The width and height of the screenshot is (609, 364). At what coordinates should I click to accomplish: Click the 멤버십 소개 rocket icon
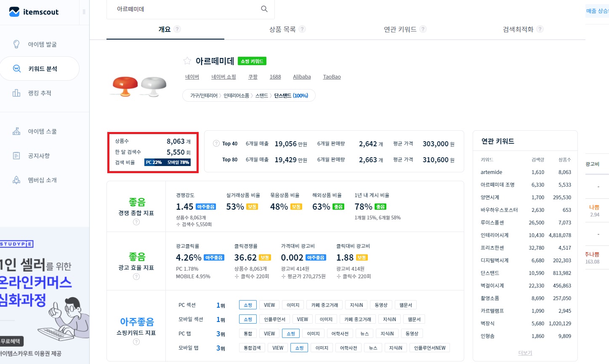(x=16, y=180)
